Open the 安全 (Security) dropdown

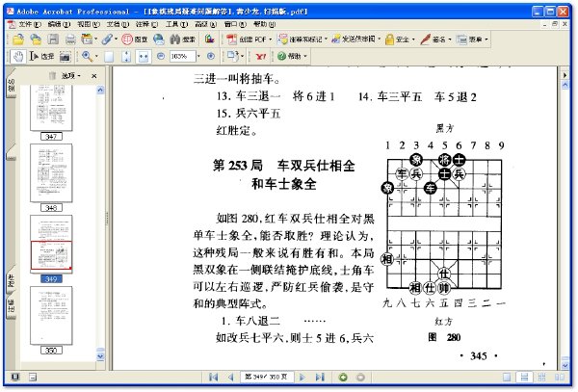pyautogui.click(x=400, y=39)
